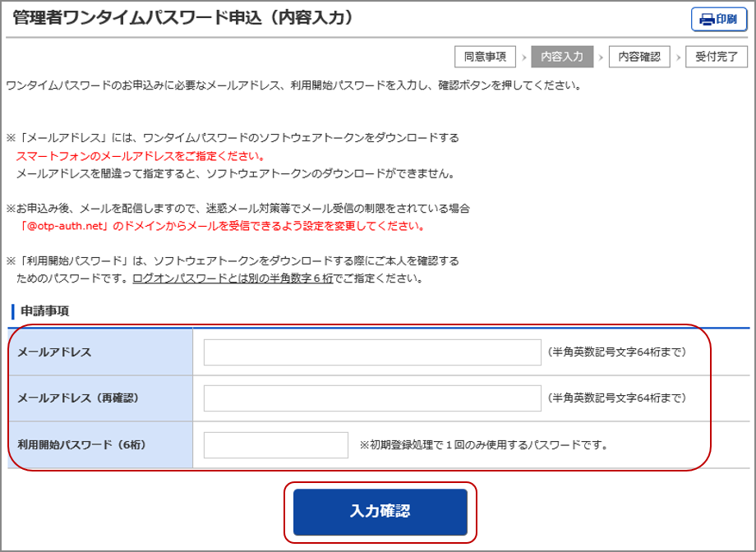Image resolution: width=756 pixels, height=552 pixels.
Task: Click the arrow before 受付完了 step
Action: pyautogui.click(x=678, y=57)
